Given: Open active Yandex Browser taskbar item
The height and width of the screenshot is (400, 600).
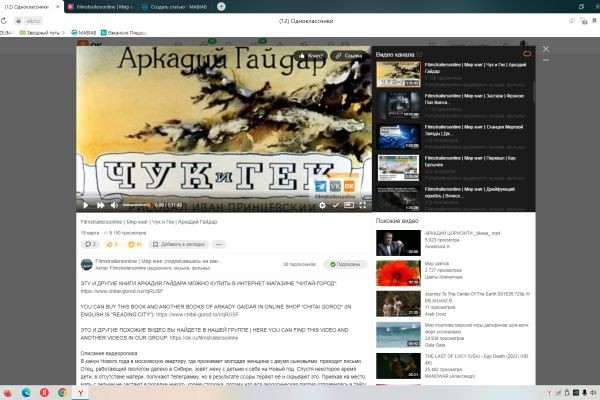Looking at the screenshot, I should 81,393.
